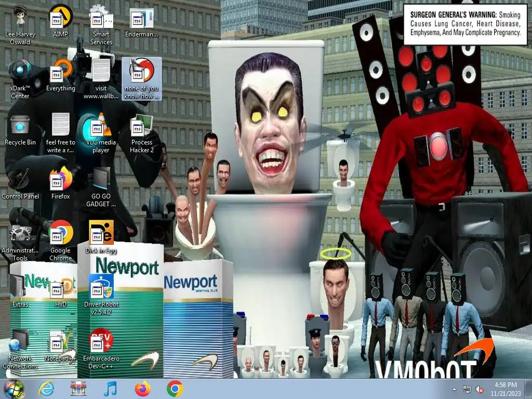Launch the Everything search shortcut
This screenshot has width=532, height=399.
tap(60, 75)
